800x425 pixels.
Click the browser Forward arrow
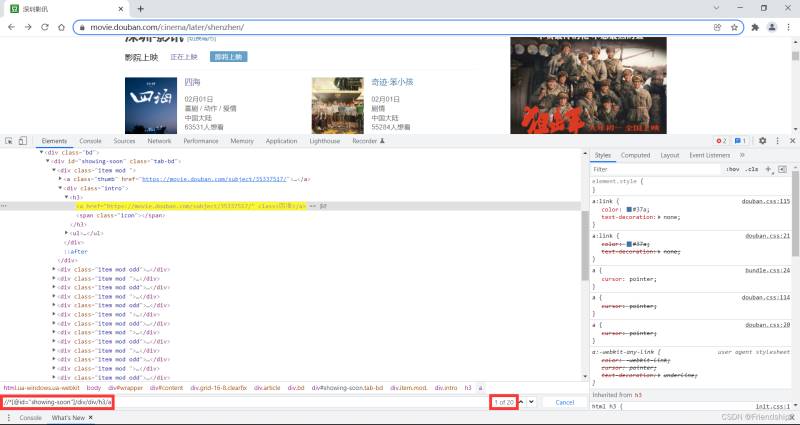28,28
